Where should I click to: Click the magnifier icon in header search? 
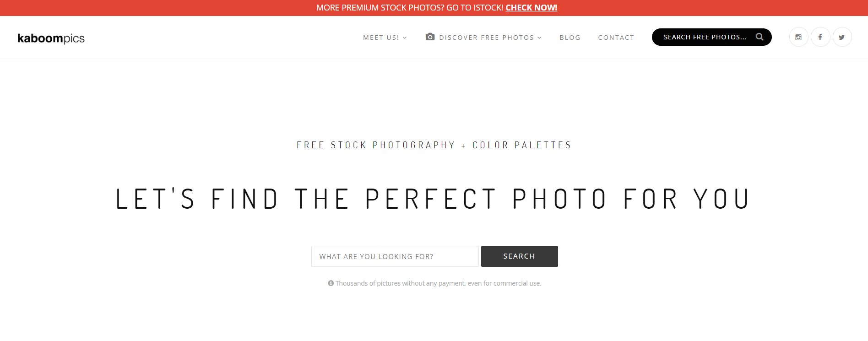tap(759, 37)
